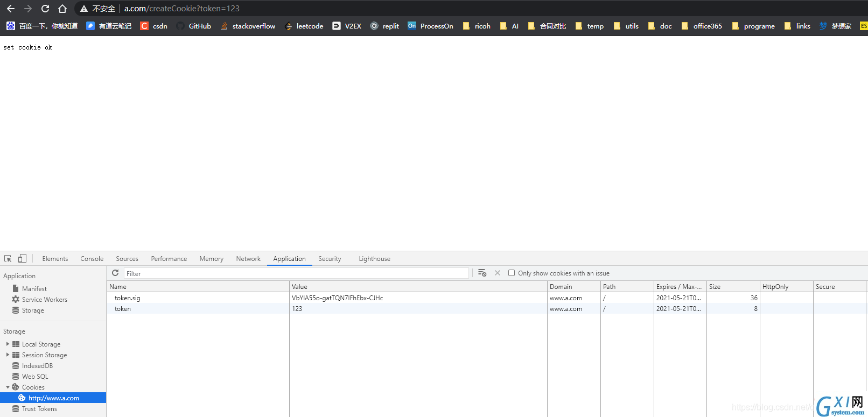Click the cookie Filter input field
This screenshot has height=417, width=868.
296,273
